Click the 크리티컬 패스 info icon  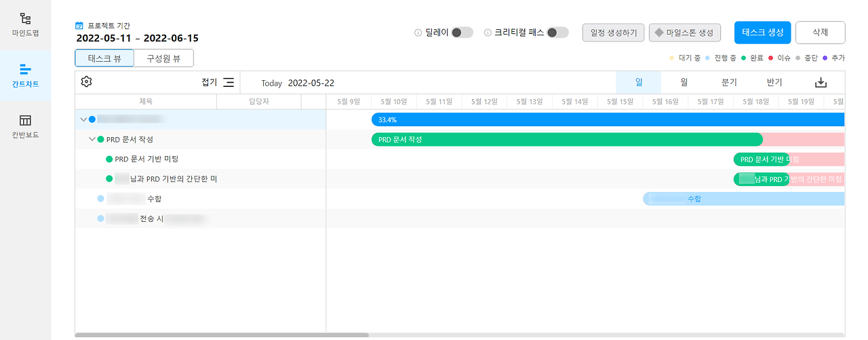pyautogui.click(x=488, y=33)
